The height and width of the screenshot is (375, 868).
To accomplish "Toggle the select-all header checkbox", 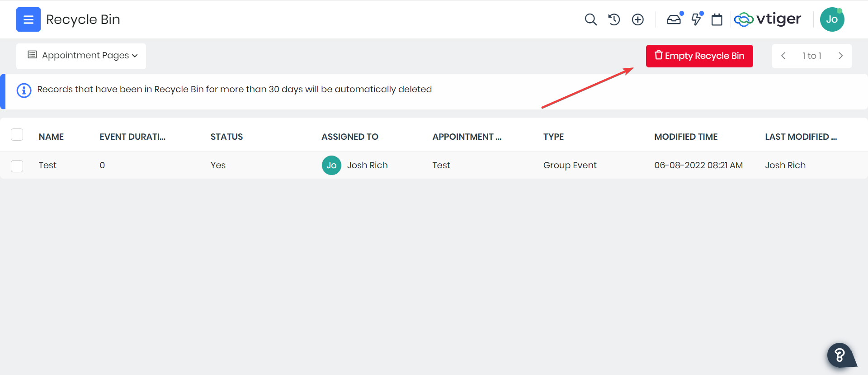I will pyautogui.click(x=17, y=135).
